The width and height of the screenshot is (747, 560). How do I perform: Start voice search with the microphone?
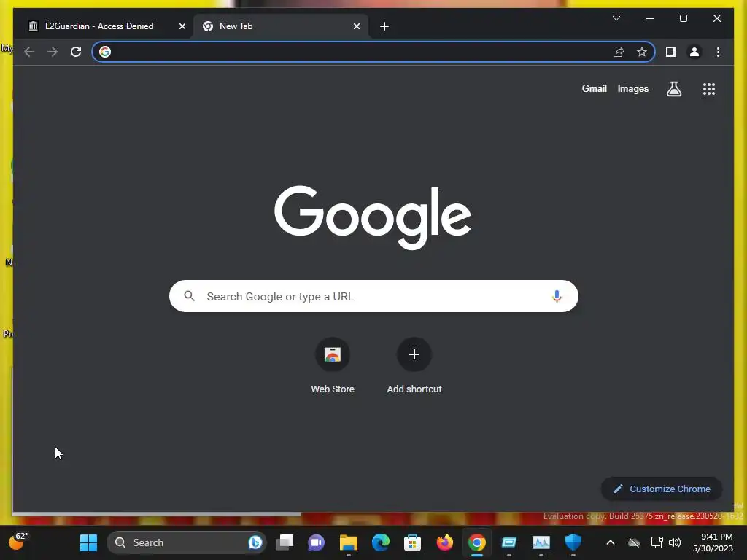pyautogui.click(x=557, y=296)
